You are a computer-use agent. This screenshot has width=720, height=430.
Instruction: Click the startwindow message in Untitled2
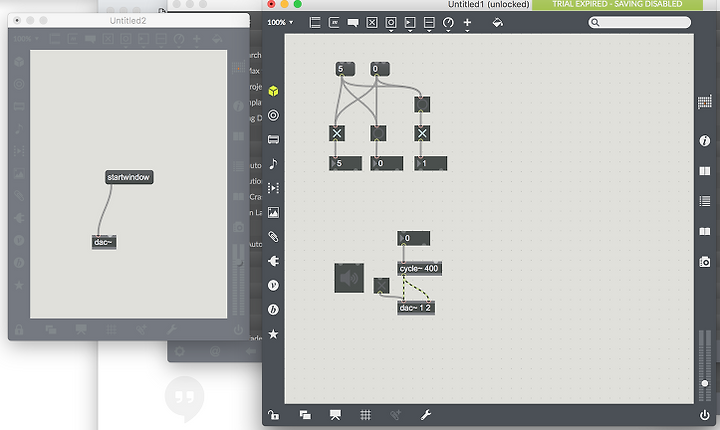click(x=129, y=177)
